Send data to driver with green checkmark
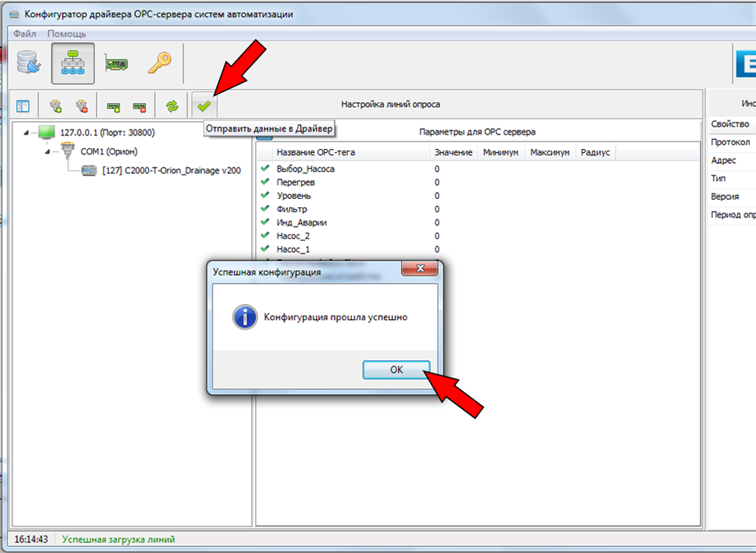This screenshot has width=756, height=553. coord(203,107)
